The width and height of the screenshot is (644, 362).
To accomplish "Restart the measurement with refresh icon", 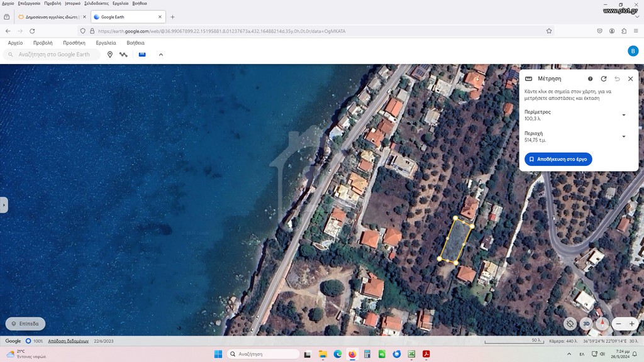I will [603, 79].
